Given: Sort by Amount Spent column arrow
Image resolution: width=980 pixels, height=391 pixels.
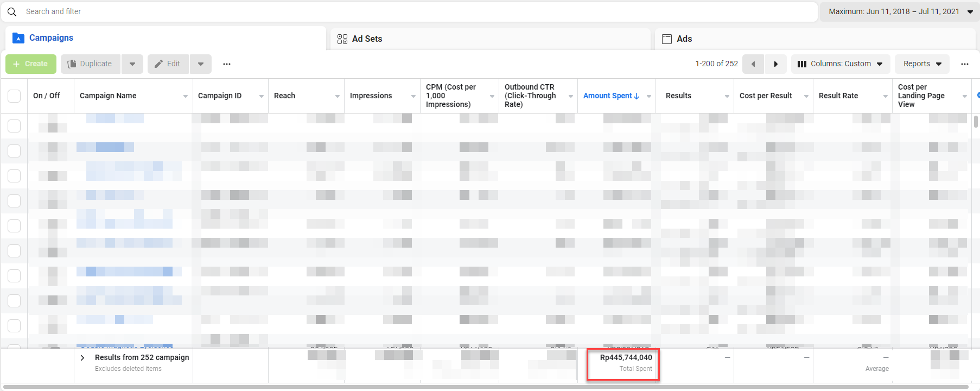Looking at the screenshot, I should point(637,96).
